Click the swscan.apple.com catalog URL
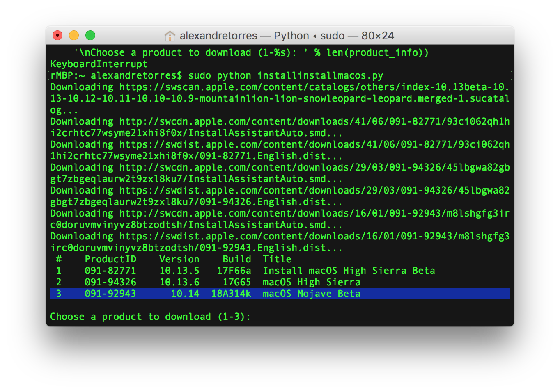This screenshot has width=560, height=392. (x=280, y=98)
